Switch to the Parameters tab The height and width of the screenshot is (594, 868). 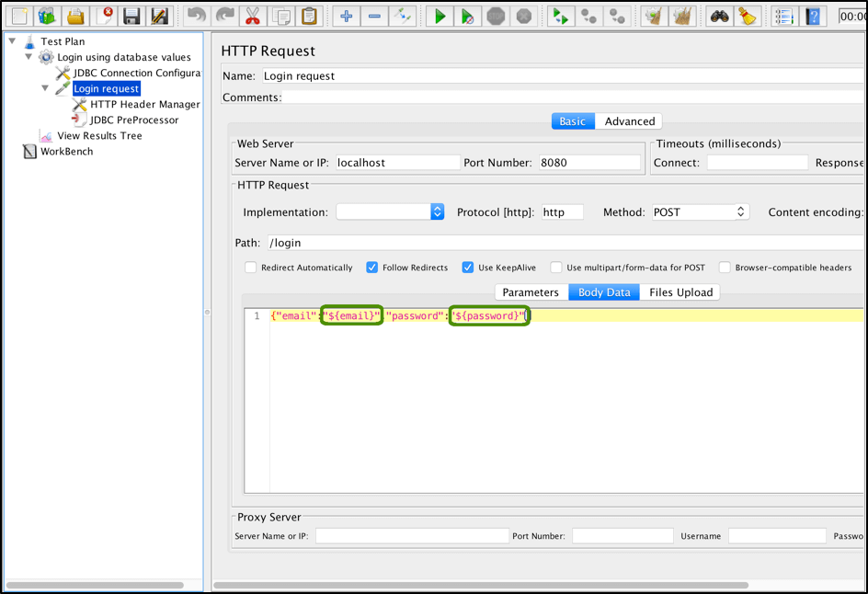(x=531, y=292)
